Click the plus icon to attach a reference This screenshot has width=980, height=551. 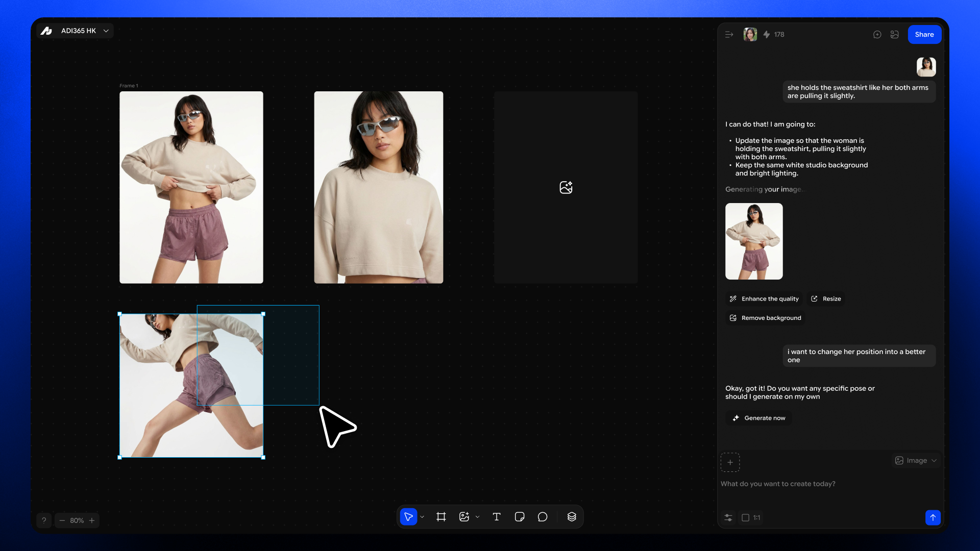point(730,463)
